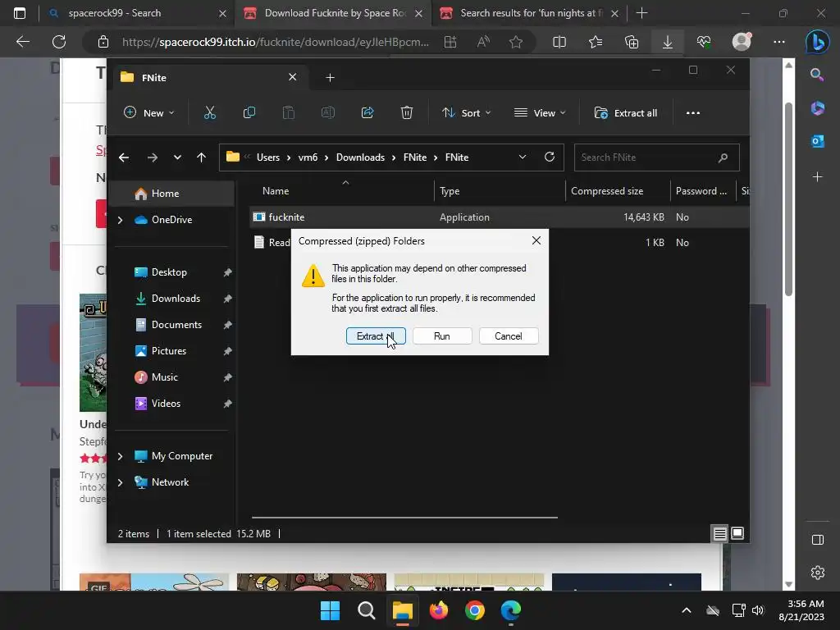Screen dimensions: 840x630
Task: Sort by the Name column header
Action: (x=343, y=190)
